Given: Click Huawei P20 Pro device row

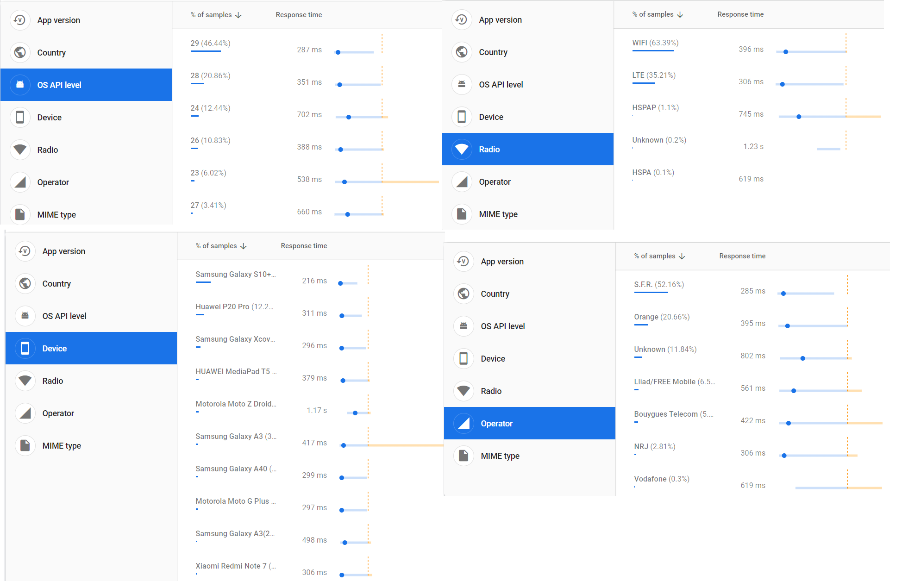Looking at the screenshot, I should [x=311, y=309].
